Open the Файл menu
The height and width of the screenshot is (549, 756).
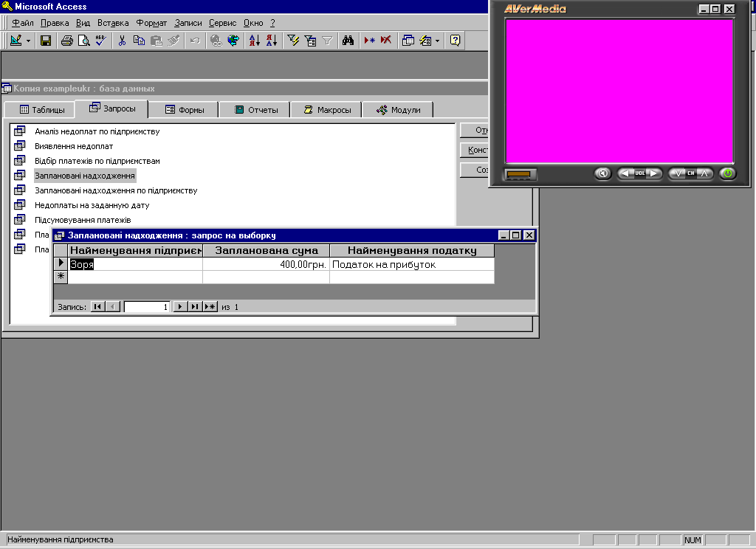pyautogui.click(x=23, y=23)
